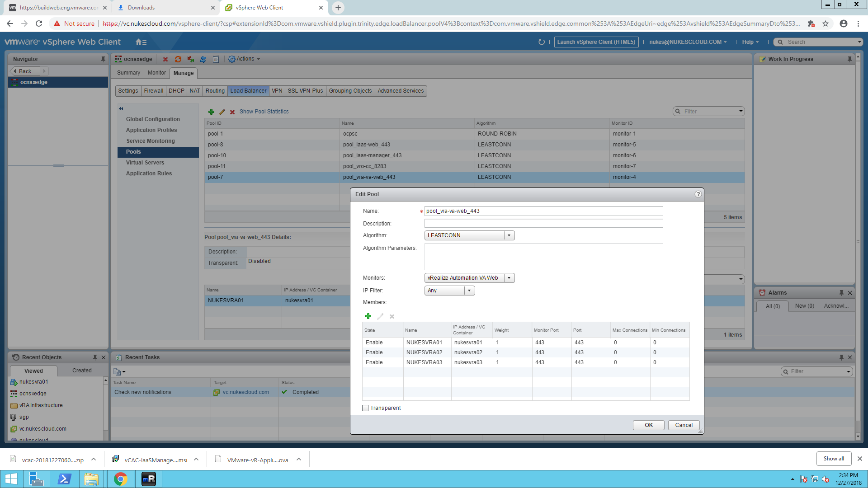Screen dimensions: 868x488
Task: Click the pool Description input field
Action: point(543,223)
